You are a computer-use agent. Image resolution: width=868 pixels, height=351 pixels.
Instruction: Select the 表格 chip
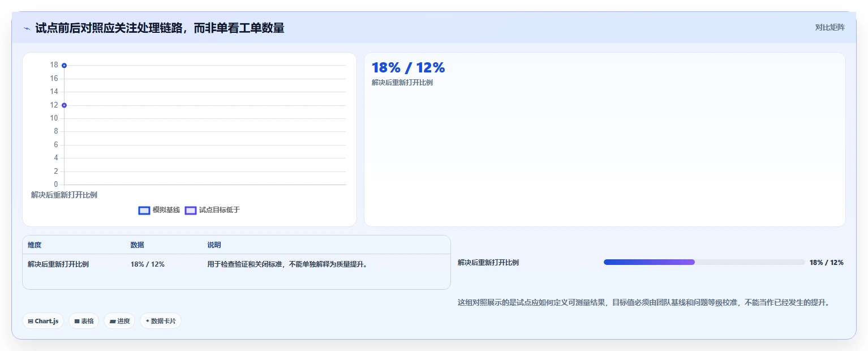84,321
